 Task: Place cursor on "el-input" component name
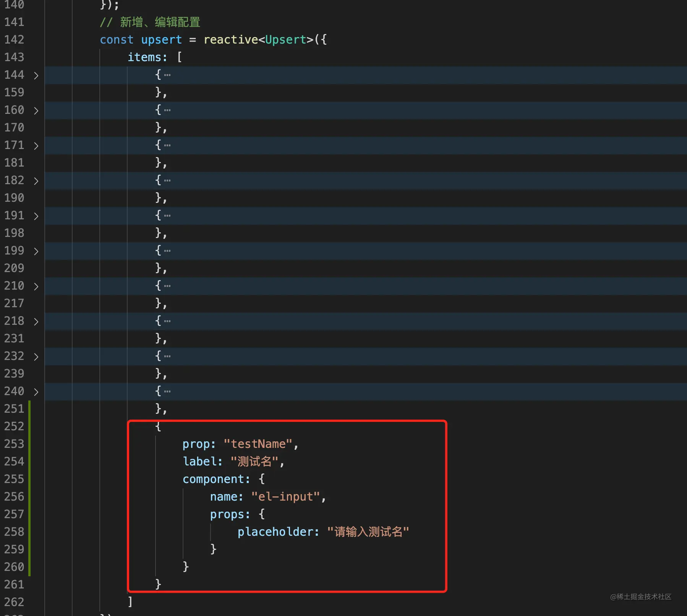point(285,496)
